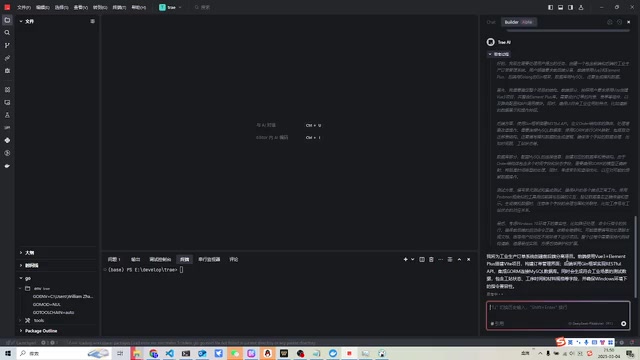This screenshot has width=640, height=360.
Task: Open the Testing flask icon in the activity bar
Action: (7, 115)
